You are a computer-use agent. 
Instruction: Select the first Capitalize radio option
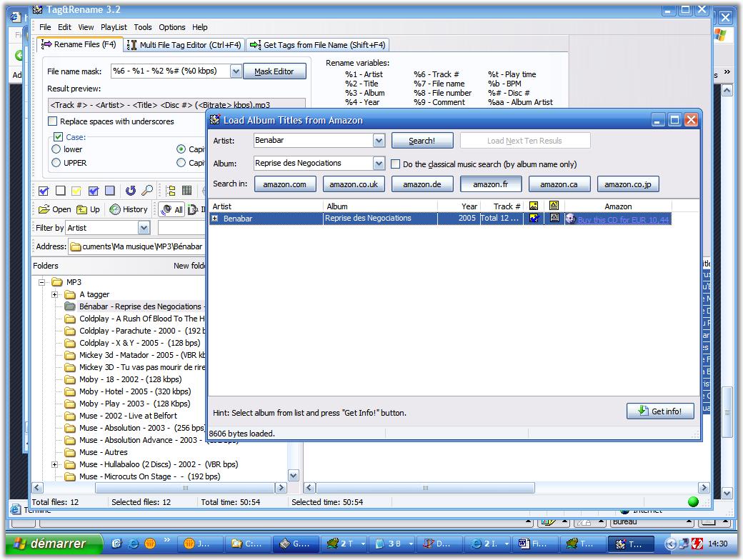pos(181,149)
